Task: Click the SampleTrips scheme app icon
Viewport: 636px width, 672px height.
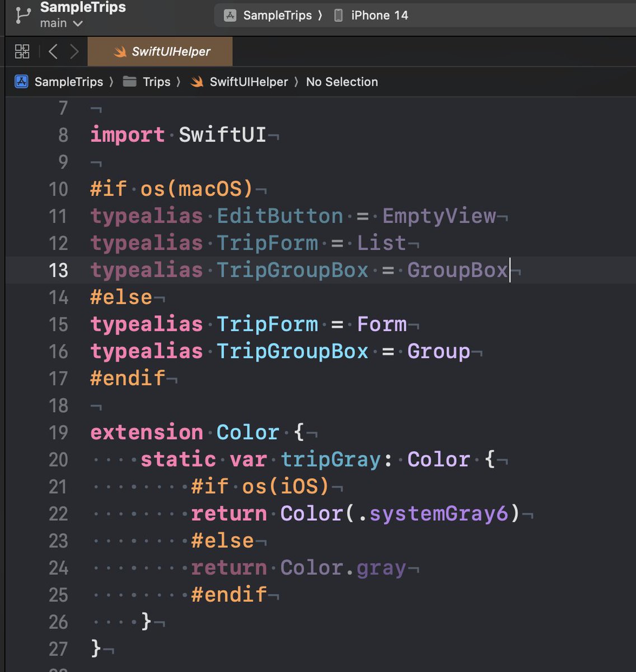Action: [230, 16]
